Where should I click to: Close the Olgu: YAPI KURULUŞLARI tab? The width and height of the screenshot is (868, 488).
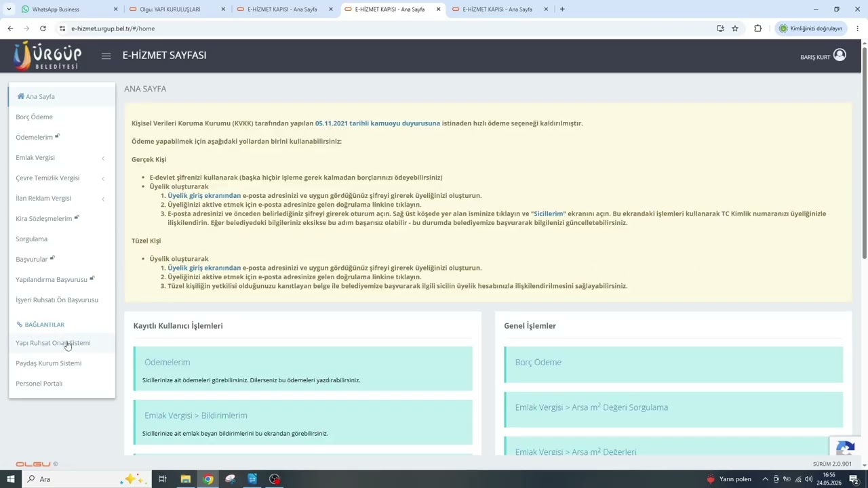click(223, 9)
